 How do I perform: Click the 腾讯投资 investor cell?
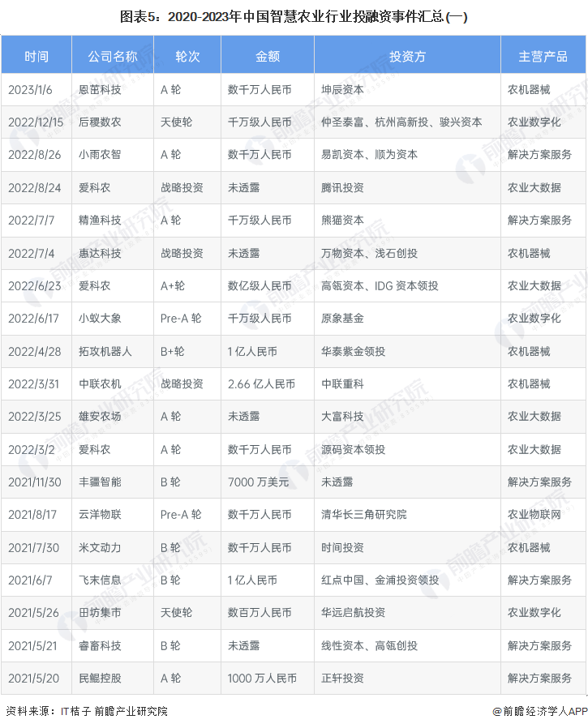click(342, 187)
